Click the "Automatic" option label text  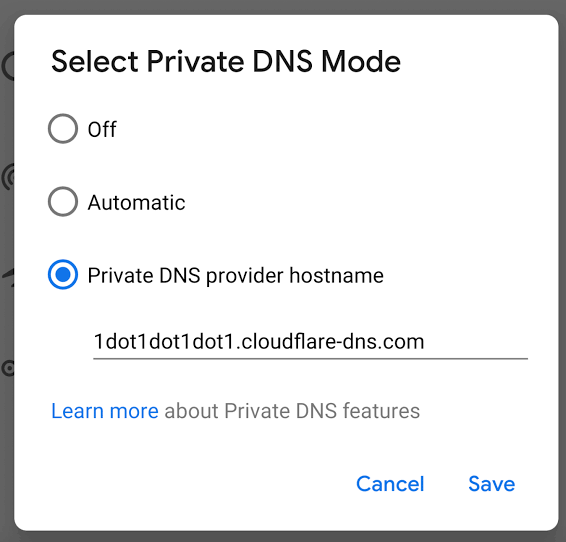point(136,202)
